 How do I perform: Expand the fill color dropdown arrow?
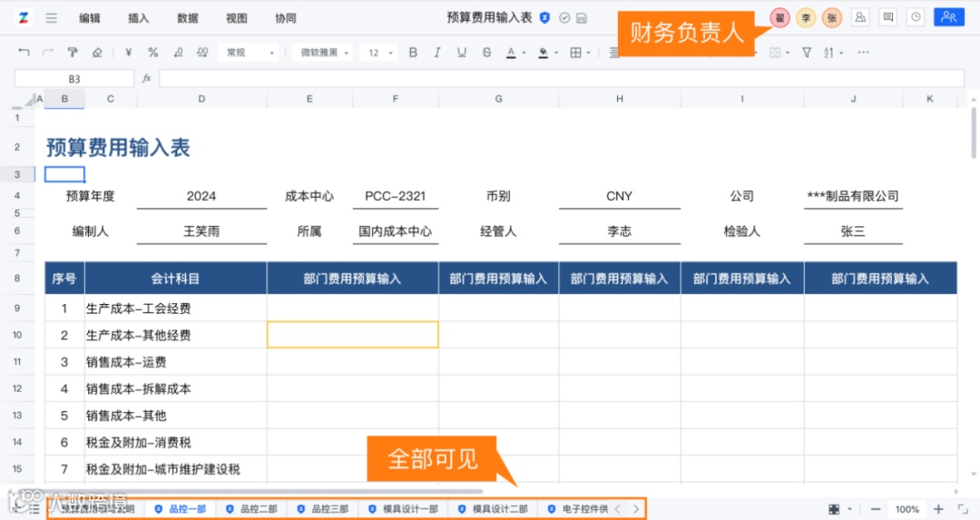tap(555, 54)
